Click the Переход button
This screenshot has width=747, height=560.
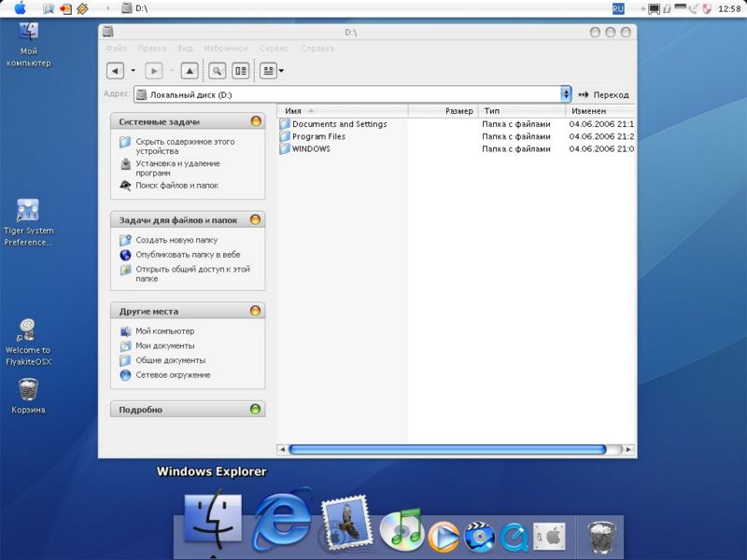click(603, 95)
